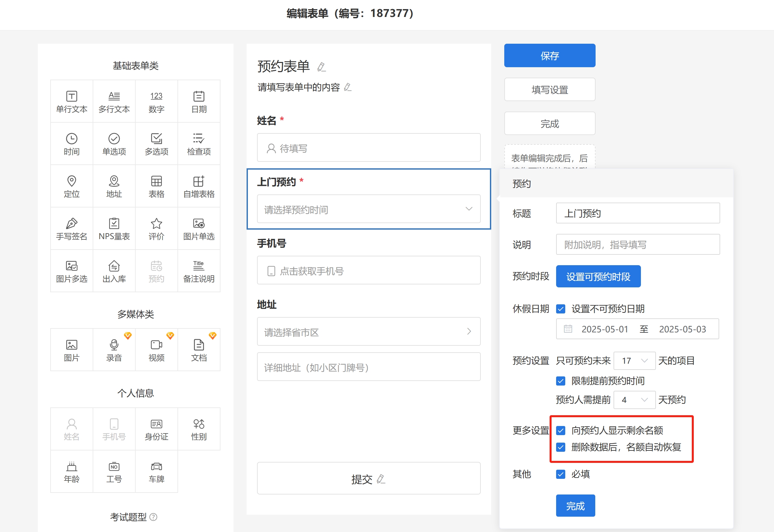The image size is (774, 532).
Task: Click 设置可预约时段 button
Action: point(598,276)
